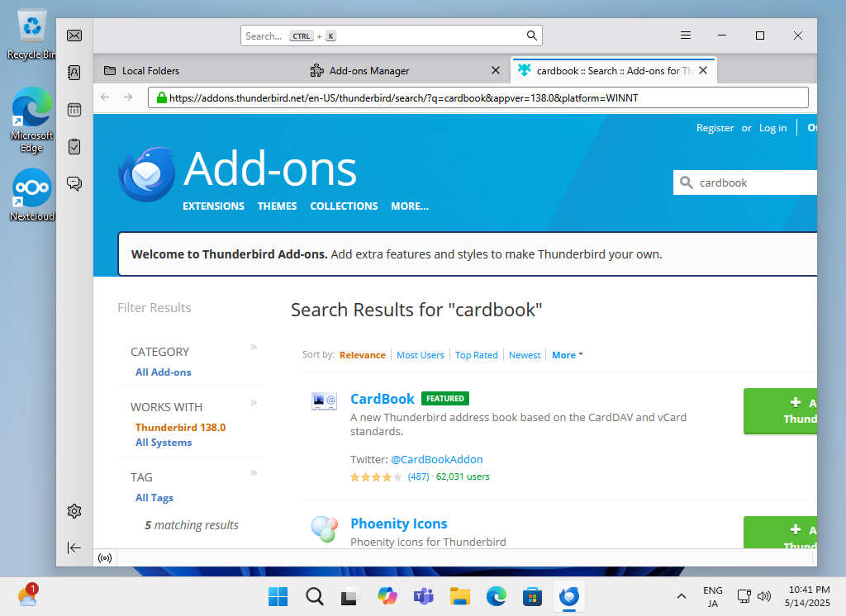
Task: Select the All Systems filter
Action: (164, 443)
